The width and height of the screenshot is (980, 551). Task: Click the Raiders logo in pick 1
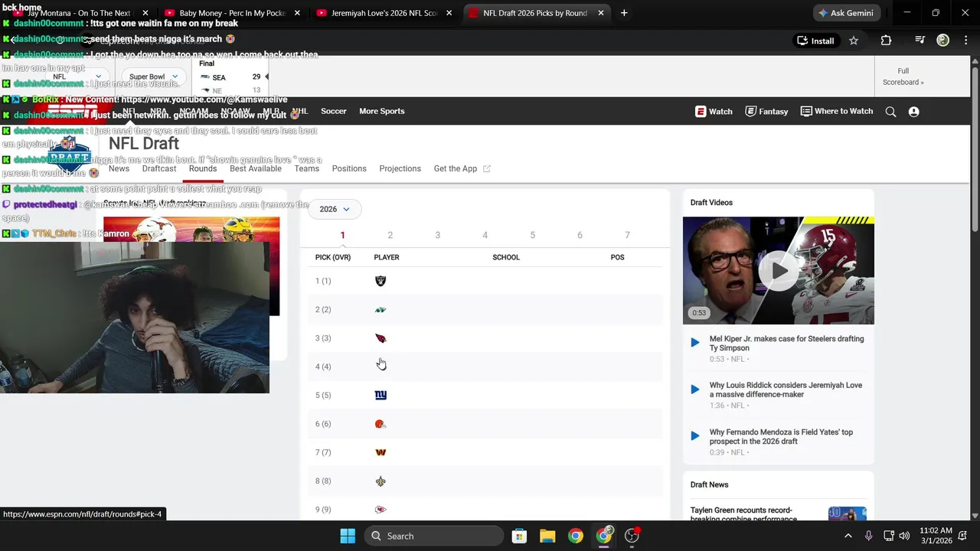point(381,281)
